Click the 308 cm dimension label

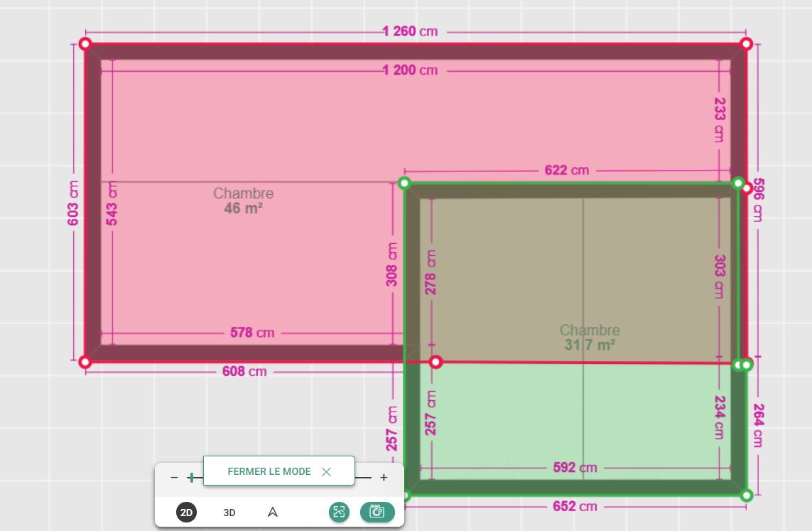click(392, 264)
